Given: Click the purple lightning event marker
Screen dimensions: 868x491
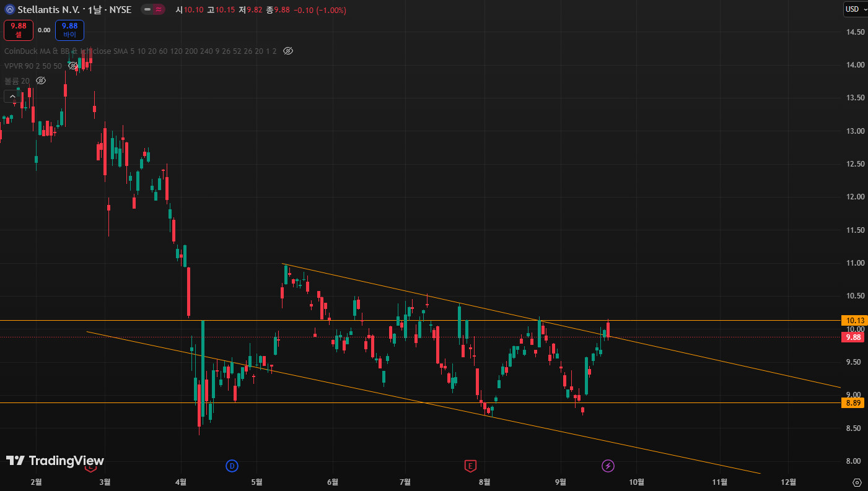Looking at the screenshot, I should [608, 466].
